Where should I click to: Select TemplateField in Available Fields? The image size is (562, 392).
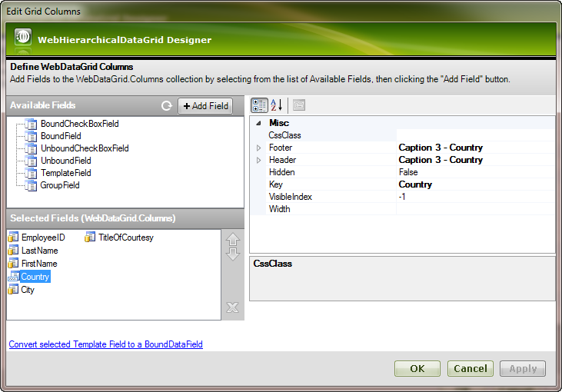point(65,173)
